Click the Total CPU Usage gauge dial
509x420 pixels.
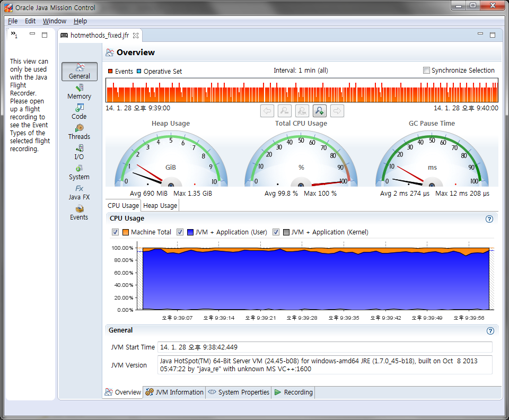tap(301, 159)
